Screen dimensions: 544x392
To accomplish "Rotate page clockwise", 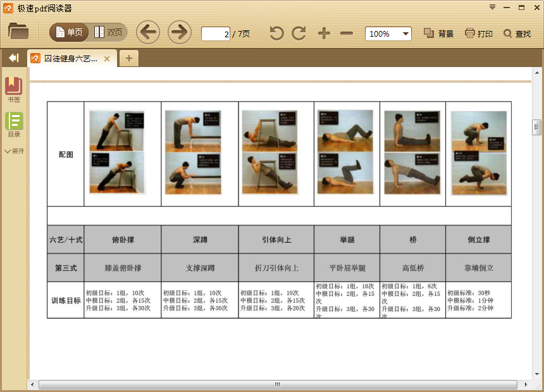I will [299, 34].
